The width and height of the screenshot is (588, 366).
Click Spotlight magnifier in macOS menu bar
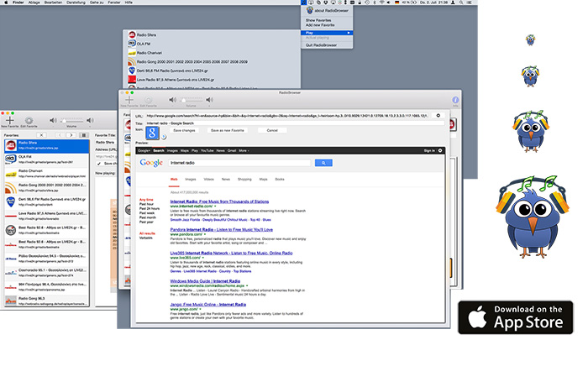(x=461, y=3)
